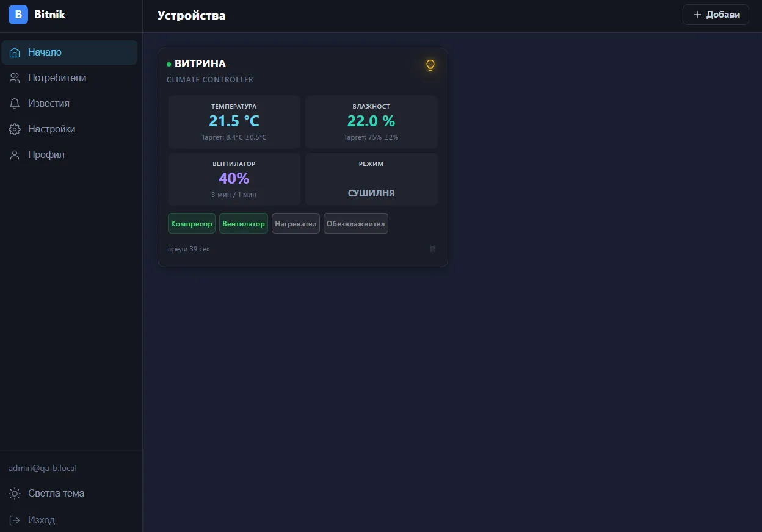The image size is (762, 532).
Task: Toggle the Обезвлажнител relay chip
Action: tap(356, 223)
